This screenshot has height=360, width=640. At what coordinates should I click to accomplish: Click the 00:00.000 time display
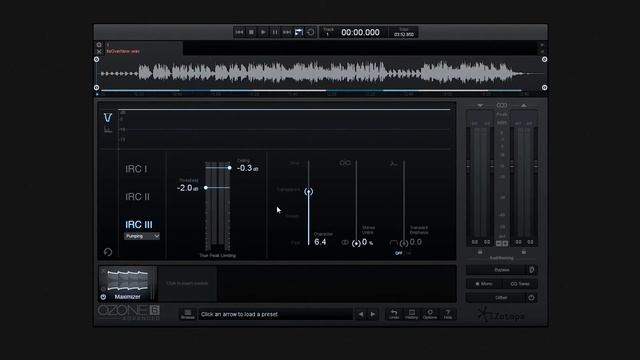point(360,33)
